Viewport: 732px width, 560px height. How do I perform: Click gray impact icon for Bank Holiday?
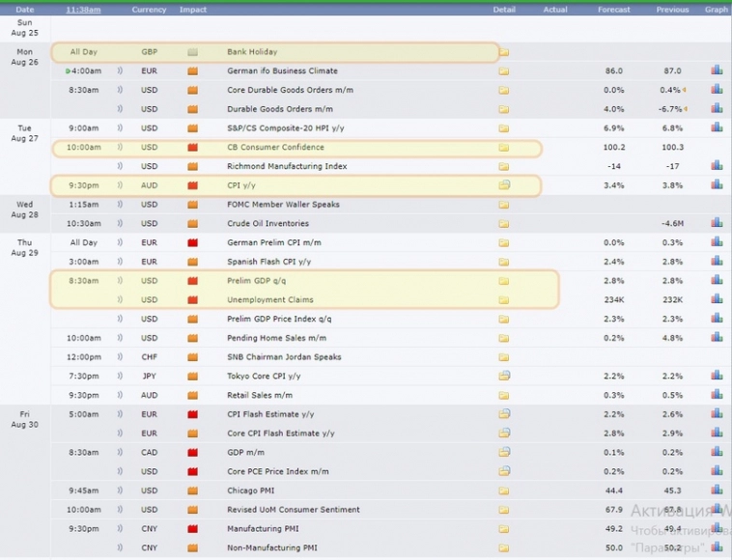coord(192,52)
